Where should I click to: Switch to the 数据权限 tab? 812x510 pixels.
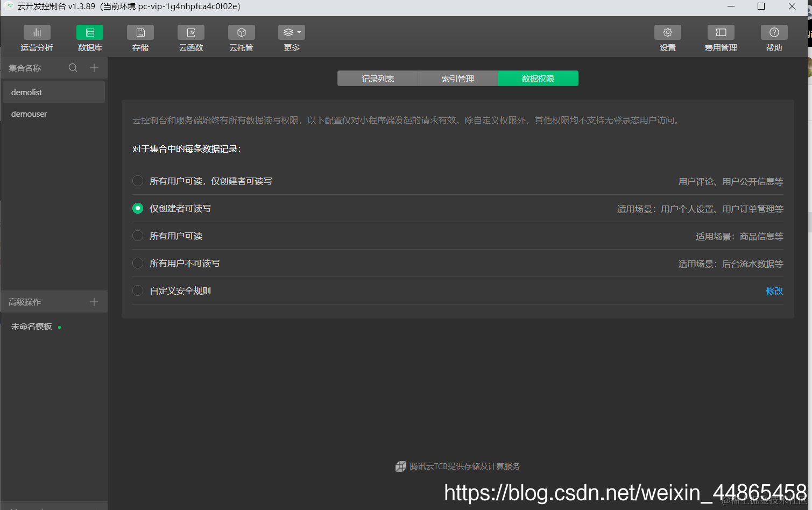[x=538, y=79]
